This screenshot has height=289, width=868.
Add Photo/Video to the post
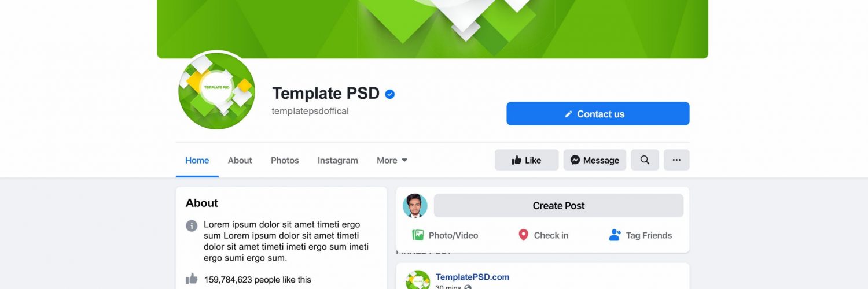click(445, 235)
